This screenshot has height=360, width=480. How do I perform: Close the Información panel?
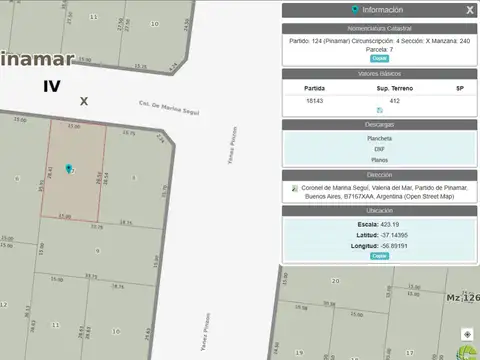(x=470, y=10)
